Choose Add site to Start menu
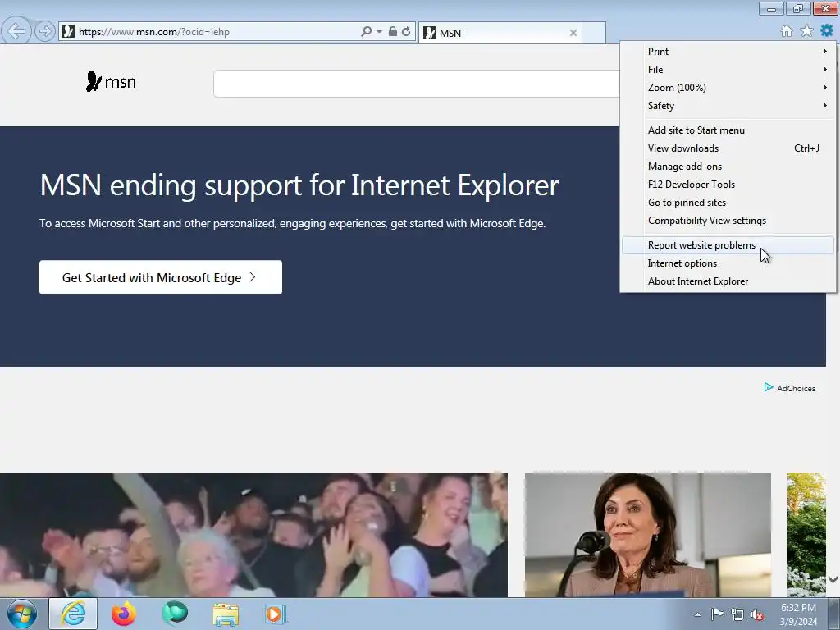The height and width of the screenshot is (630, 840). (x=728, y=130)
